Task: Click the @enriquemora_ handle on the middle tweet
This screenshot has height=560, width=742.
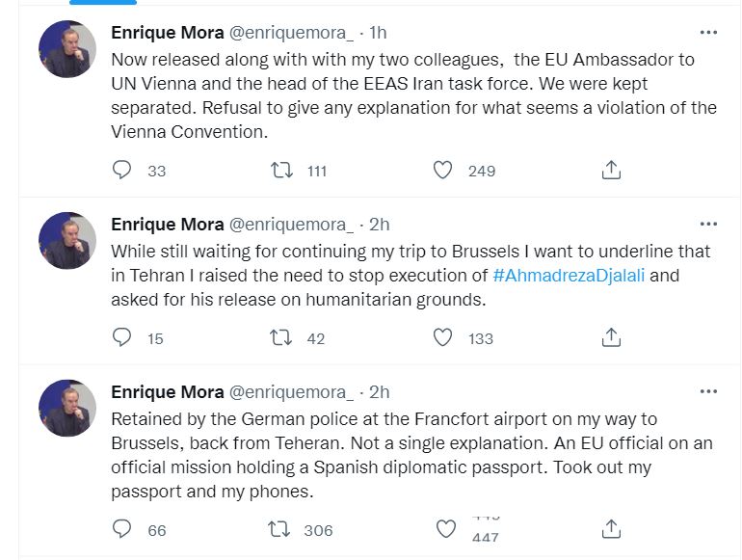Action: [x=290, y=225]
